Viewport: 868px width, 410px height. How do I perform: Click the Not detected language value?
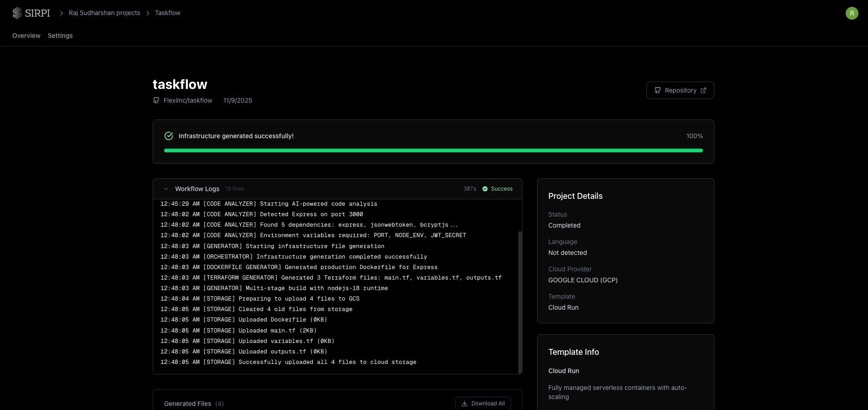pyautogui.click(x=568, y=253)
